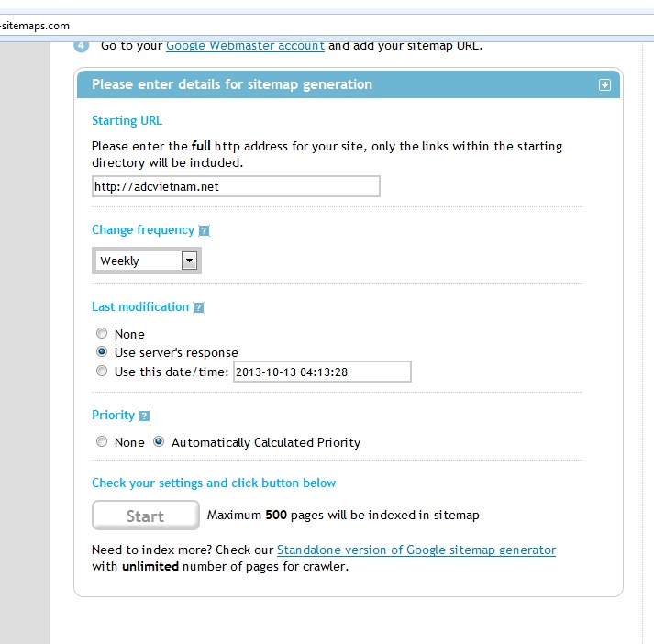This screenshot has height=644, width=654.
Task: Select Use this date/time radio button
Action: 102,371
